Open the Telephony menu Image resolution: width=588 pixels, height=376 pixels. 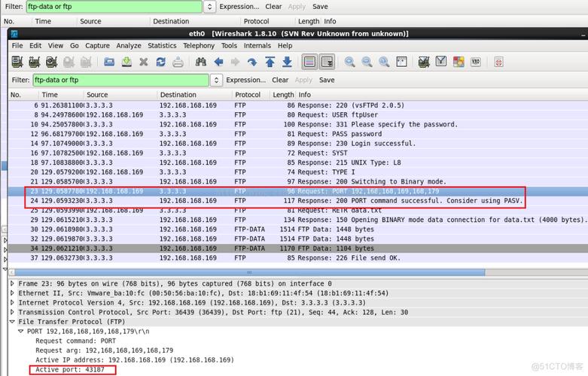coord(199,46)
